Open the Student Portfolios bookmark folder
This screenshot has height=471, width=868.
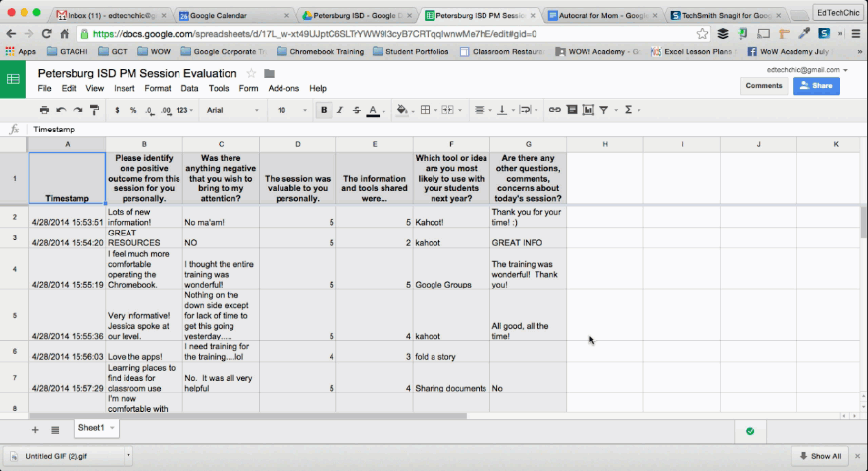[411, 52]
